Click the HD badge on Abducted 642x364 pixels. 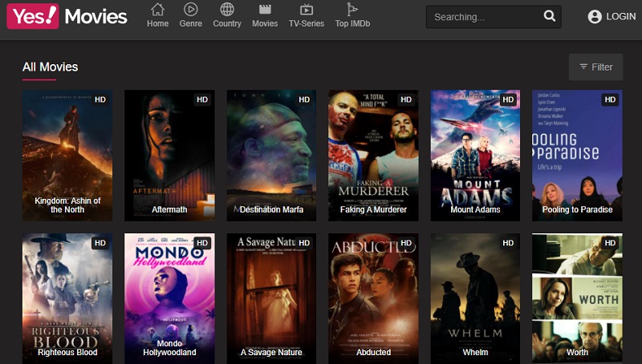point(406,243)
